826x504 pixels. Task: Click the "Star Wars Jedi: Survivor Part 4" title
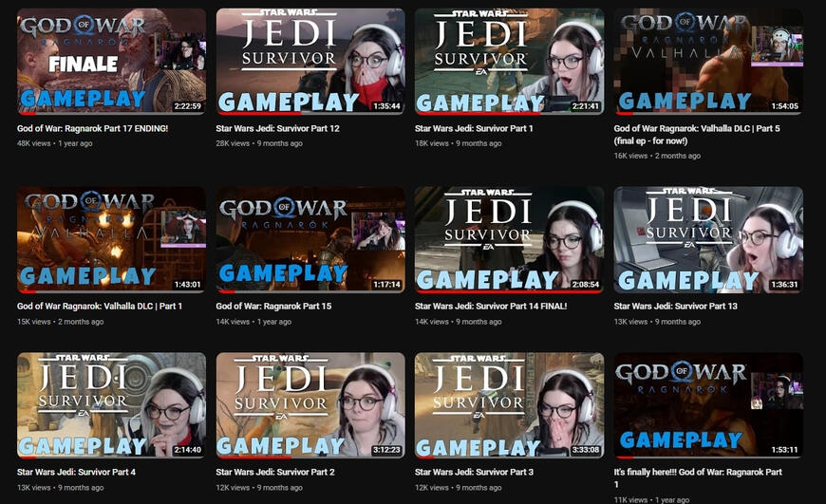(x=76, y=472)
